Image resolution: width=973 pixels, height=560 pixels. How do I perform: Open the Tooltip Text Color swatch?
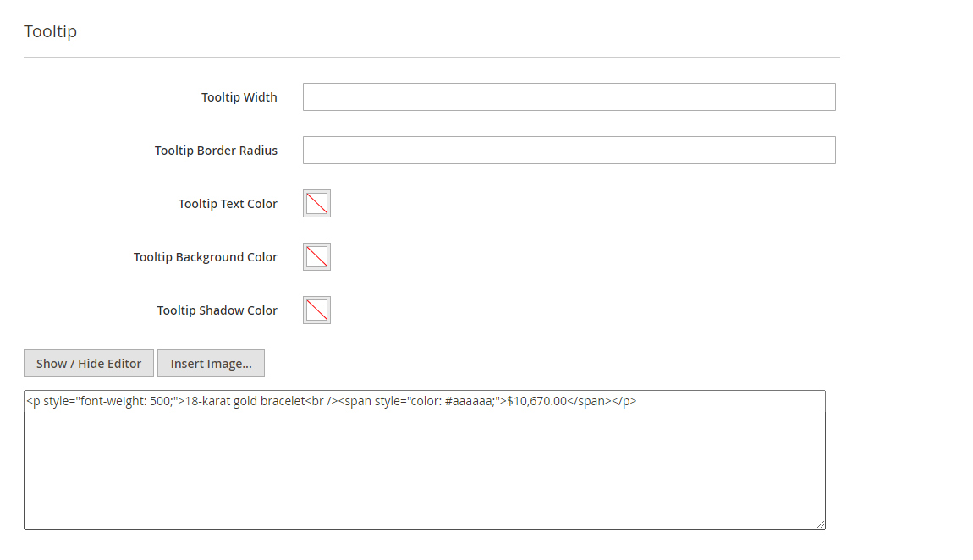(x=316, y=203)
